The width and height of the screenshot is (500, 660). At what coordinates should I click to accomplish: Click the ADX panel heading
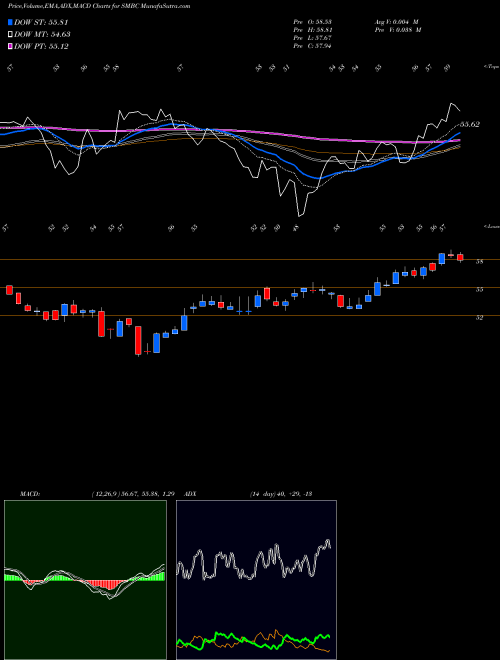click(190, 494)
